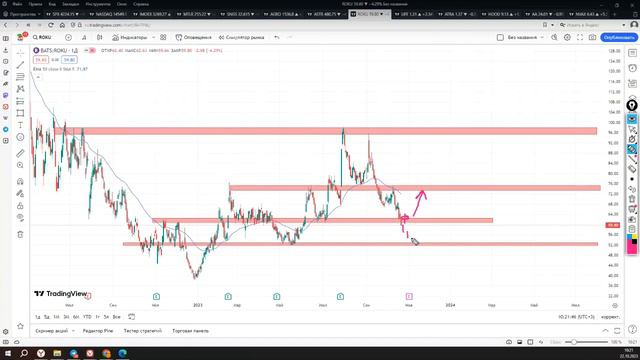Click the blue Опубликовать publish button

(619, 37)
